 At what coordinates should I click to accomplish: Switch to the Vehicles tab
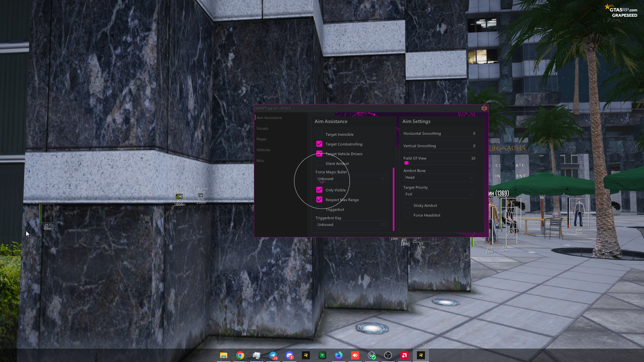coord(263,150)
